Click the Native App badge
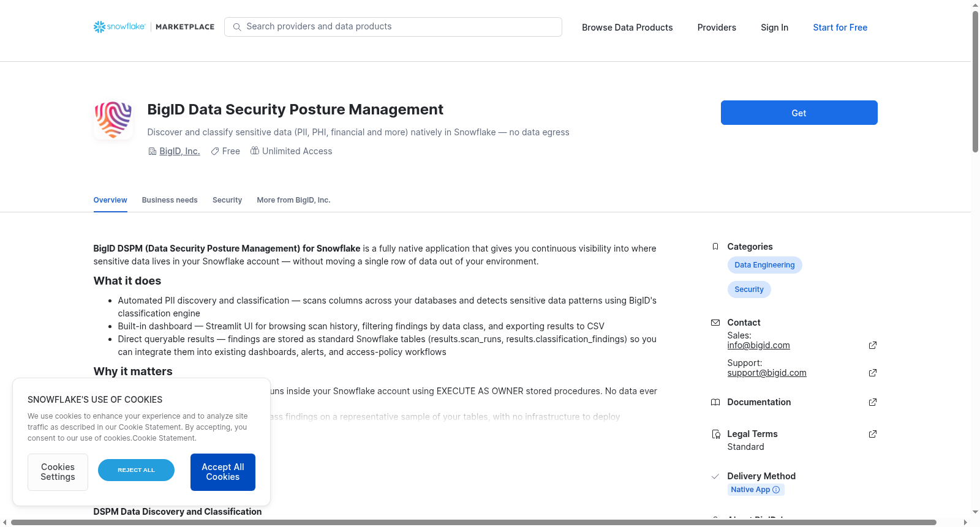The width and height of the screenshot is (980, 527). (x=756, y=490)
